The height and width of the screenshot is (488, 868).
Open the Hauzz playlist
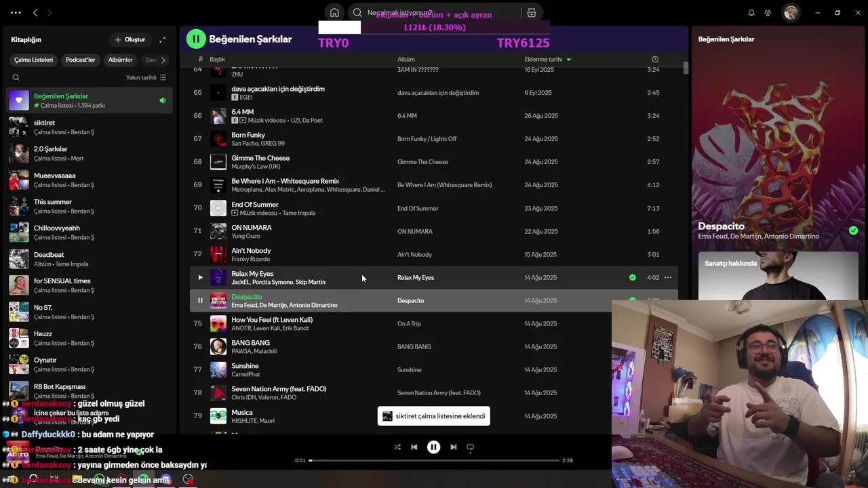tap(90, 338)
